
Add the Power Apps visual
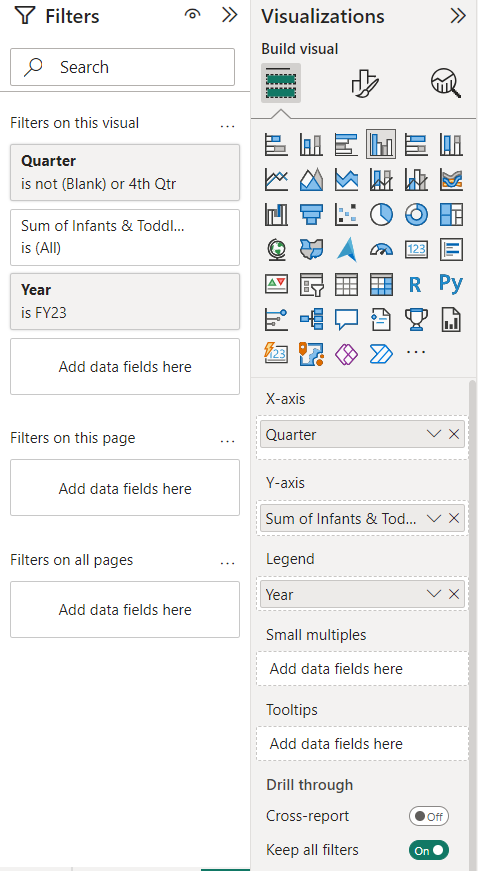click(346, 353)
